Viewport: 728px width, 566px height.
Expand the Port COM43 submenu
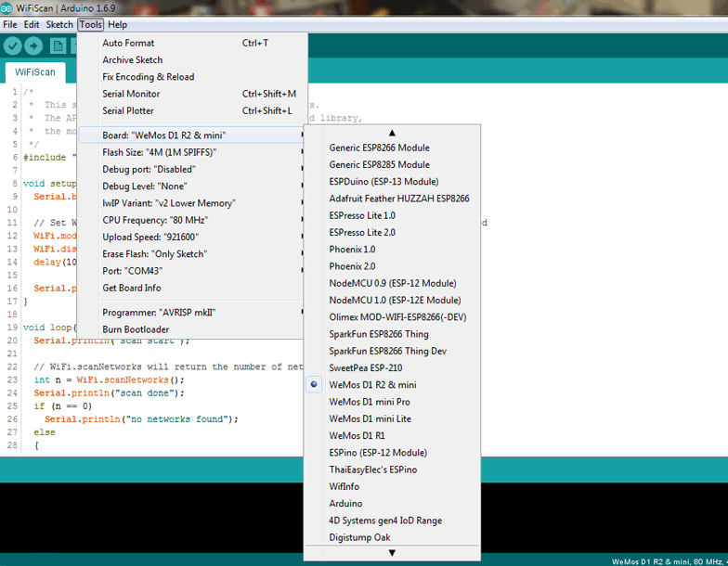[193, 271]
